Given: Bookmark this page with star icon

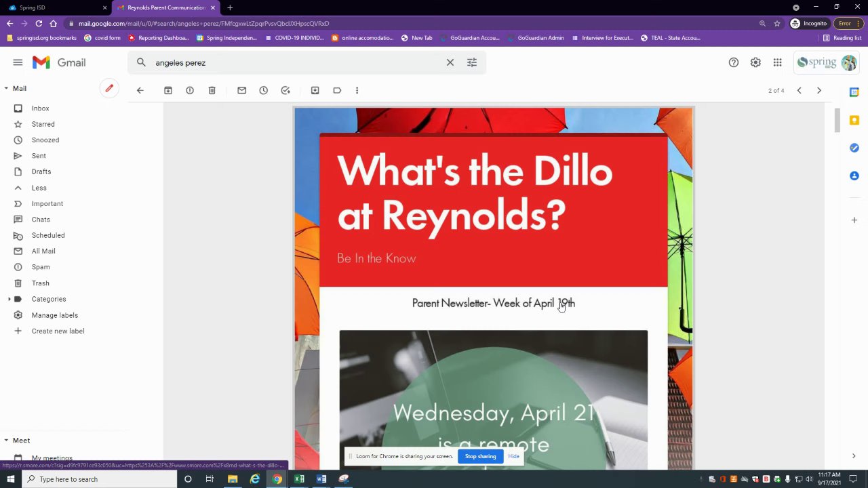Looking at the screenshot, I should (777, 23).
